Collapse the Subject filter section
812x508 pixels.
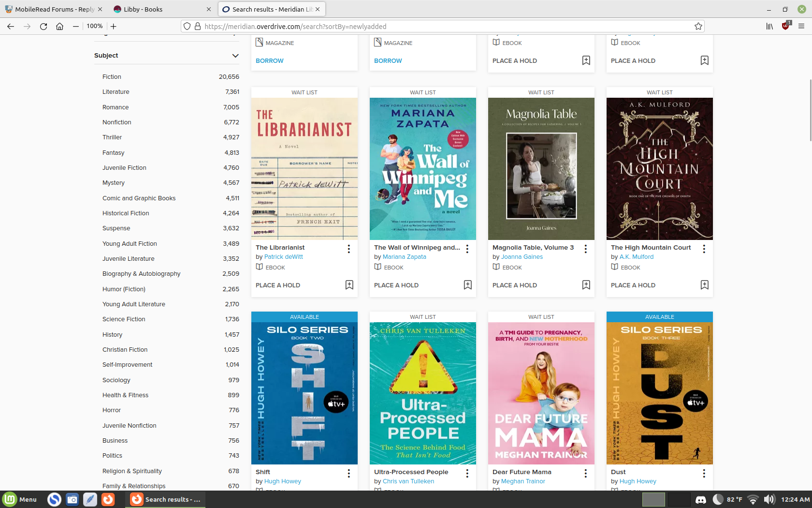(x=235, y=56)
